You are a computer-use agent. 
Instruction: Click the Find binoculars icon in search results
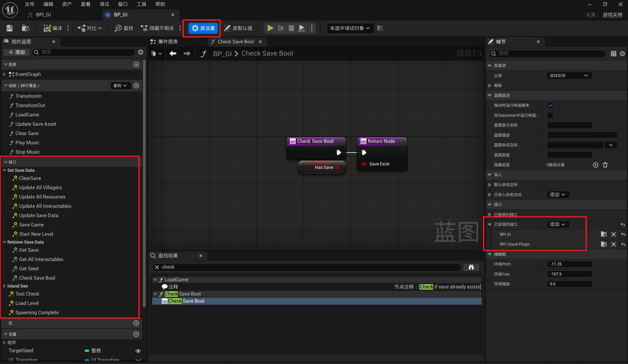click(x=471, y=267)
